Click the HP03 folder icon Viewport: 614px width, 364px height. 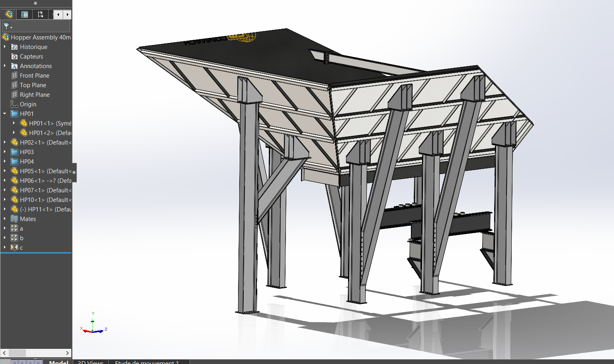pos(14,152)
